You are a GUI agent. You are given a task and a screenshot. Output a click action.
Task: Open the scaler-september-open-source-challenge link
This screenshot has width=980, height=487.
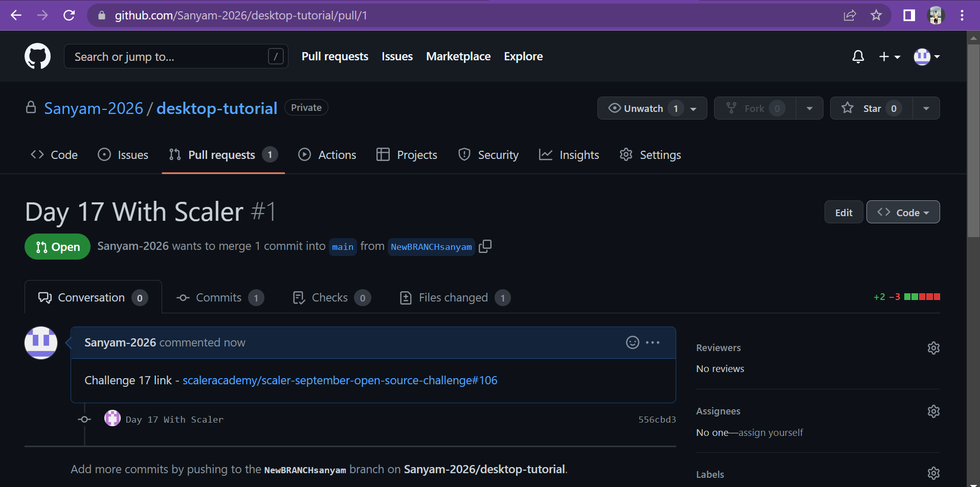pos(340,380)
